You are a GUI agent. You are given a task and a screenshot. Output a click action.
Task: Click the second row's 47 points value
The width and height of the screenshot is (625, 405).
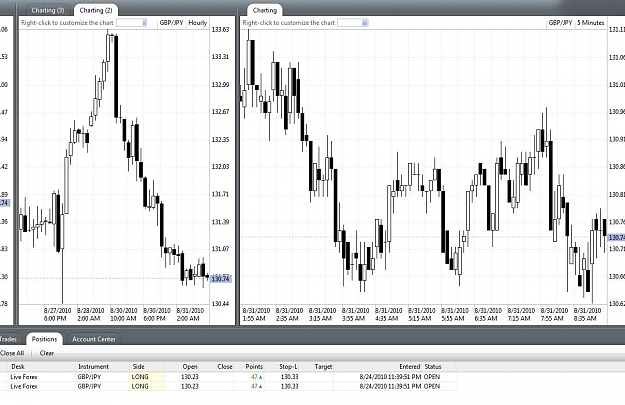256,386
